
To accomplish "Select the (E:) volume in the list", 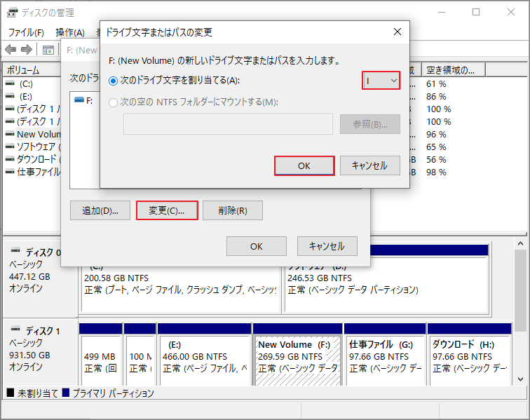I will pyautogui.click(x=26, y=96).
